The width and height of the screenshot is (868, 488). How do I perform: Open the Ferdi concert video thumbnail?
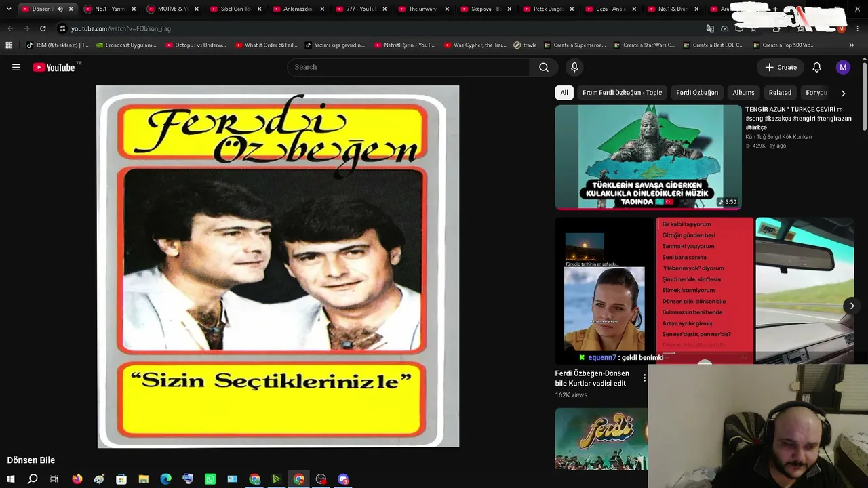click(x=601, y=439)
